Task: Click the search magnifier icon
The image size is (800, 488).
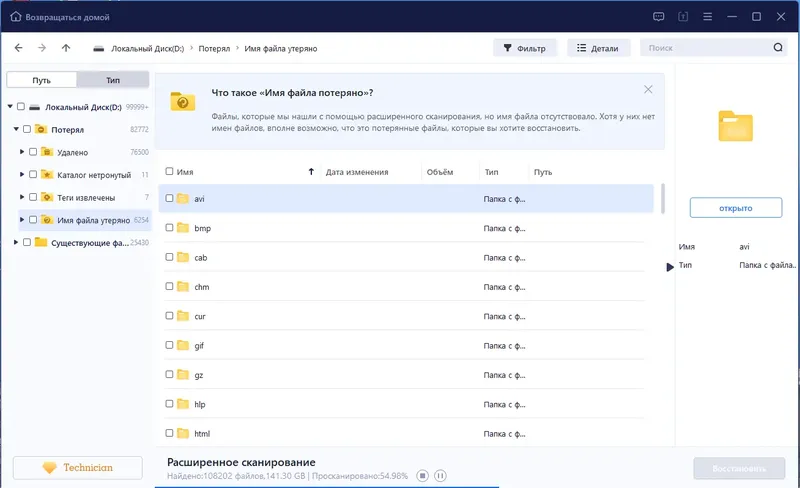Action: click(x=778, y=47)
